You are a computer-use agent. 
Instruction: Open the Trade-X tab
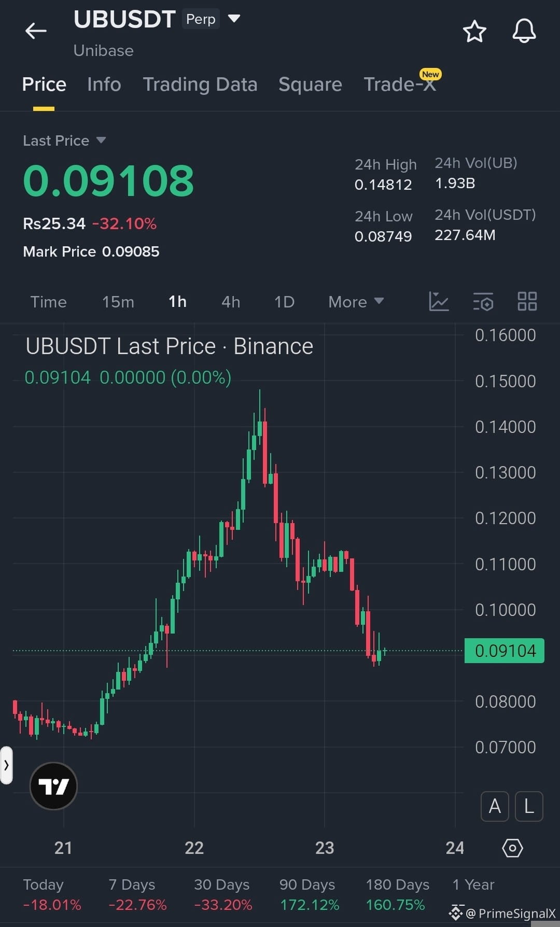click(x=400, y=84)
